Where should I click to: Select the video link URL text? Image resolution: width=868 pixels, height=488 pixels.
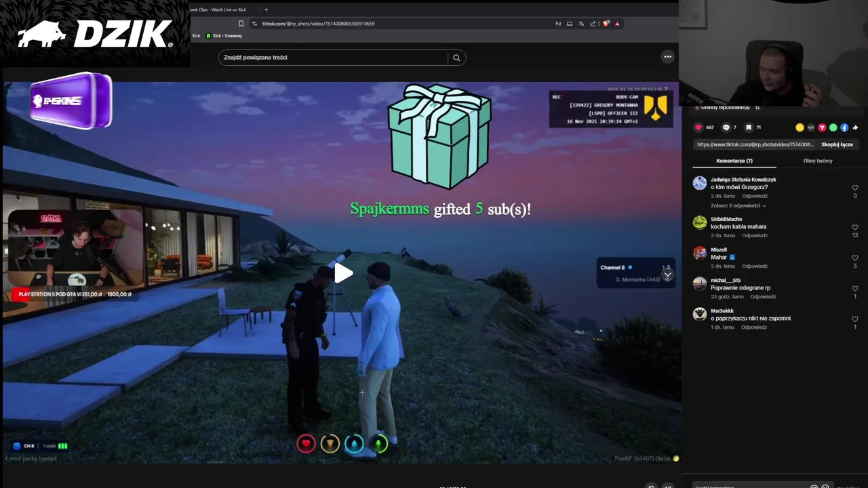pos(755,144)
